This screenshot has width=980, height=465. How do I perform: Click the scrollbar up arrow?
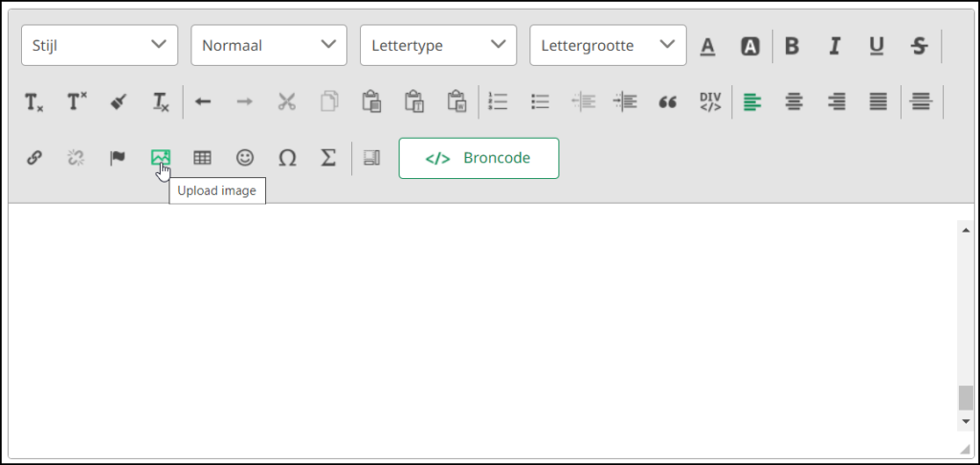(966, 230)
